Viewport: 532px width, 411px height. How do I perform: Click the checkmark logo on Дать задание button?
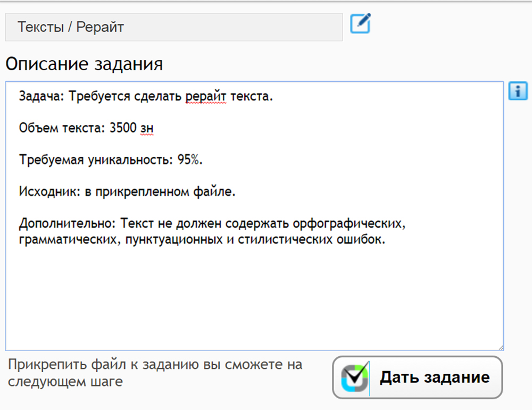tap(354, 378)
